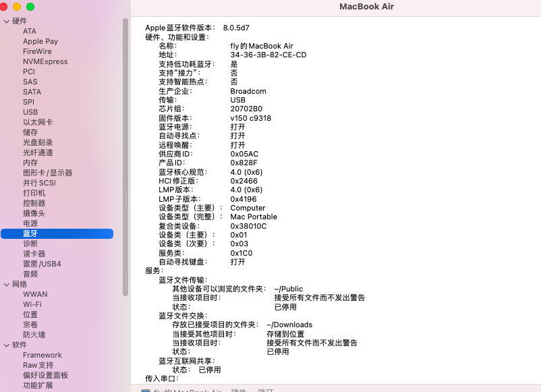Click the LMP subversion 0x4196
Image resolution: width=541 pixels, height=392 pixels.
click(244, 199)
